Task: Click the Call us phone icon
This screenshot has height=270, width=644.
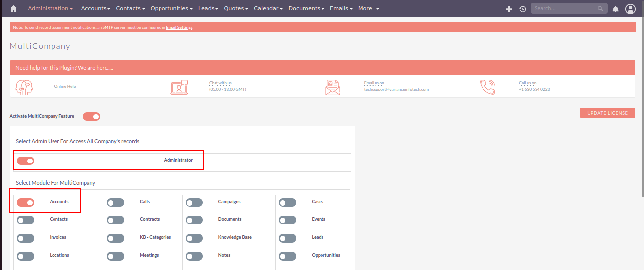Action: pos(487,87)
